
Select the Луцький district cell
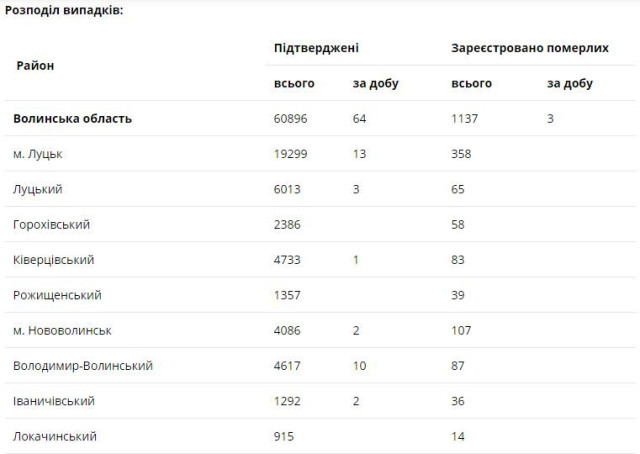[x=37, y=189]
